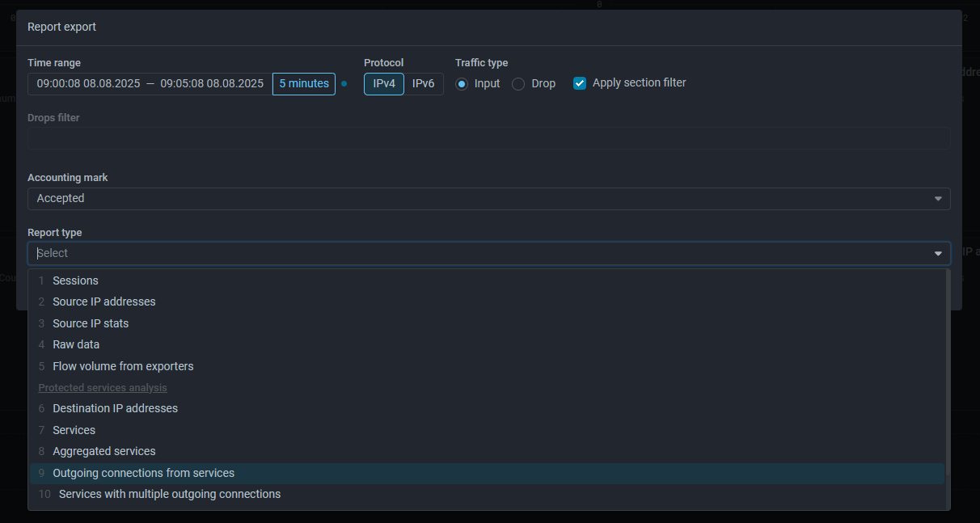Viewport: 980px width, 523px height.
Task: Pick the Raw data report type
Action: pyautogui.click(x=76, y=344)
